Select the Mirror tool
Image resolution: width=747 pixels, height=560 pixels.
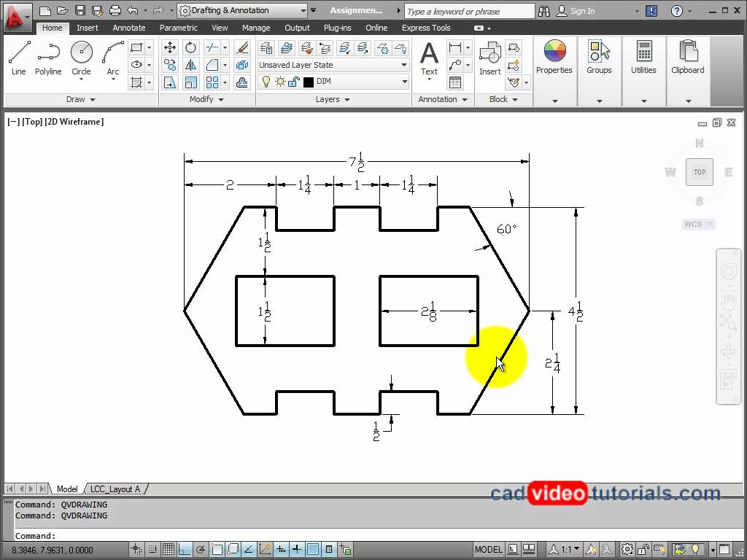[x=190, y=64]
